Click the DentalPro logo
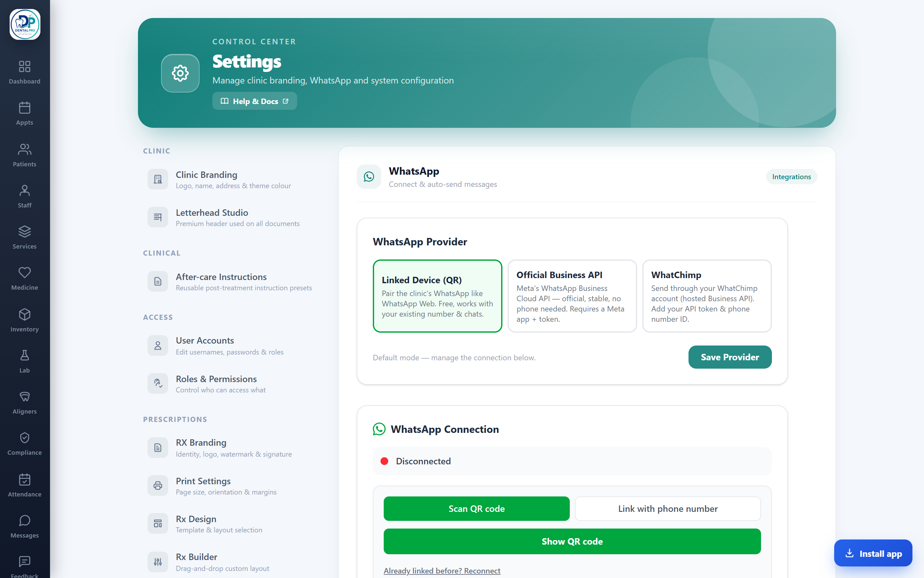Screen dimensions: 924x578 click(x=25, y=24)
